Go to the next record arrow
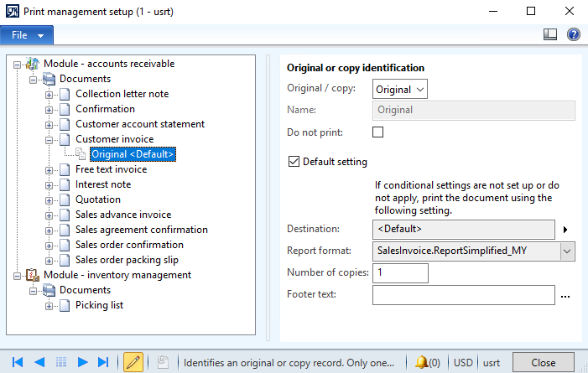This screenshot has width=588, height=373. click(x=82, y=362)
